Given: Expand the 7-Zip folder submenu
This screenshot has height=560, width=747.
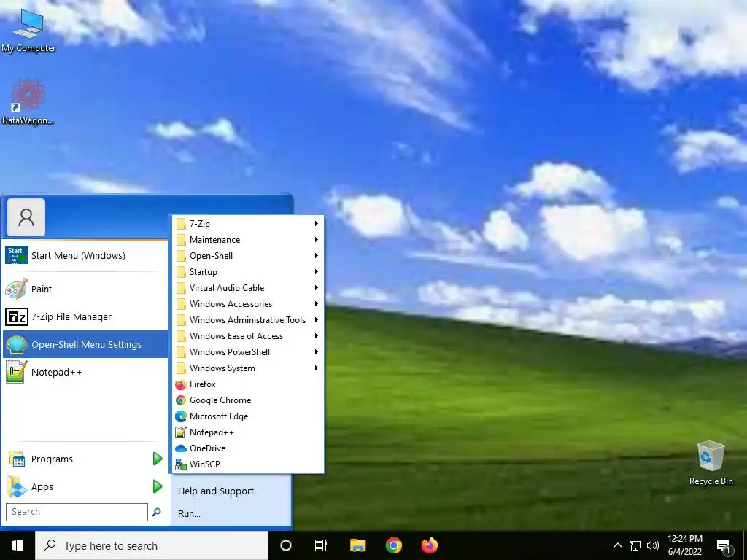Looking at the screenshot, I should tap(247, 224).
